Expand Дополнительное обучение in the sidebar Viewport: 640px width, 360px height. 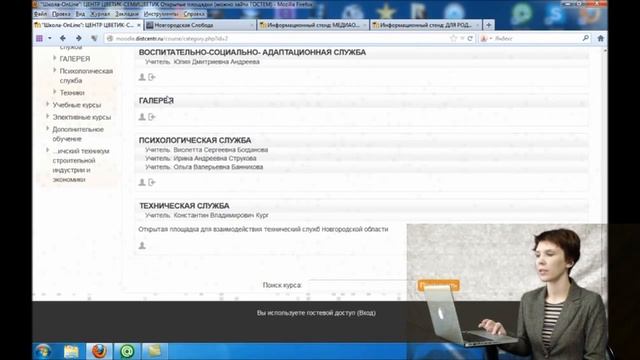[48, 129]
